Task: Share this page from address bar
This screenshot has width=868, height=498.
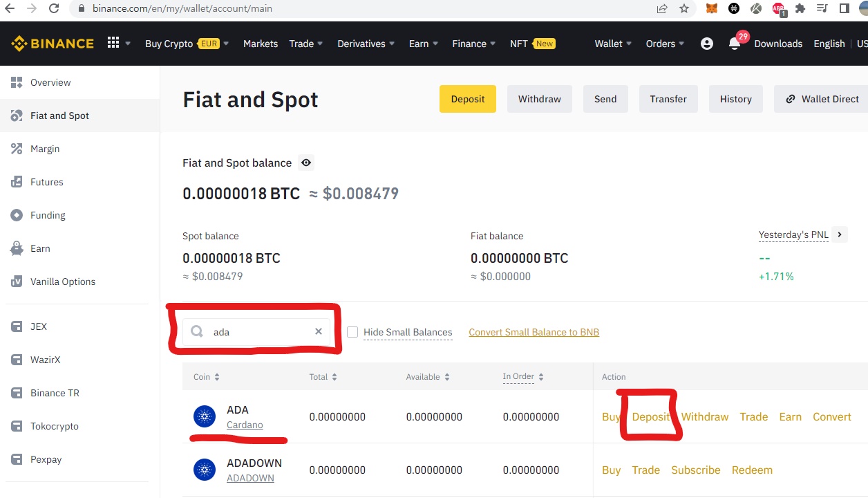Action: click(x=662, y=8)
